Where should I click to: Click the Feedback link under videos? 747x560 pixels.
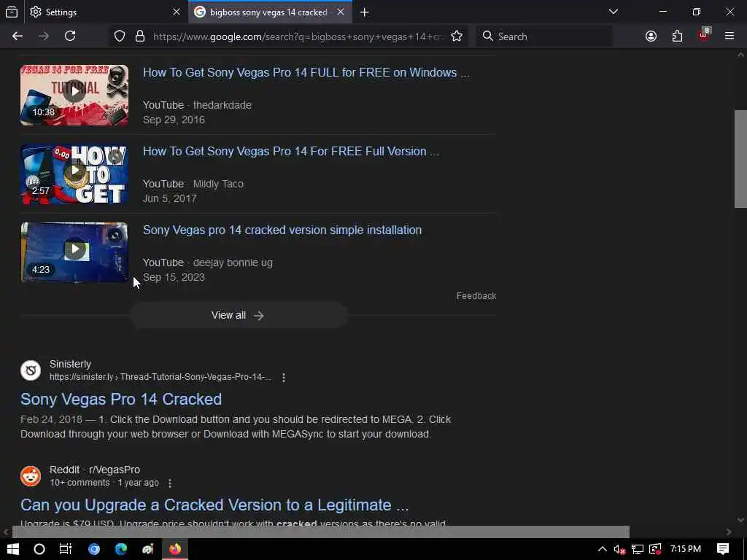click(x=476, y=296)
